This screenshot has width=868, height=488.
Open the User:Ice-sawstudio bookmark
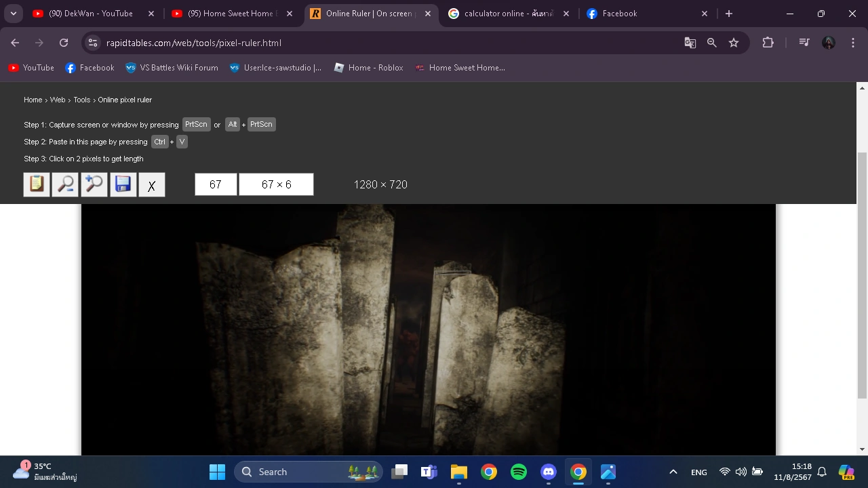(x=275, y=68)
